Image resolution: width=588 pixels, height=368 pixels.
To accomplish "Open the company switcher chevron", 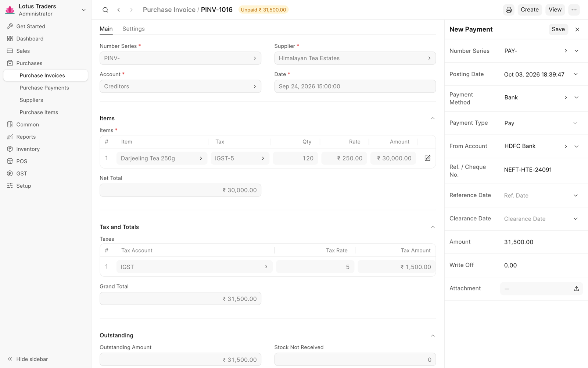I will pos(84,10).
